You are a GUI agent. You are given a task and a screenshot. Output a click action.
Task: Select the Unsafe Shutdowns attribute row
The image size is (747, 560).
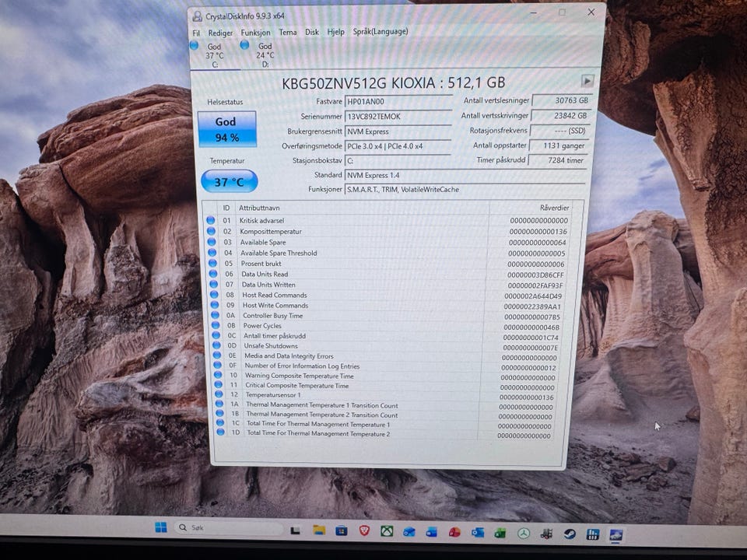click(x=387, y=346)
